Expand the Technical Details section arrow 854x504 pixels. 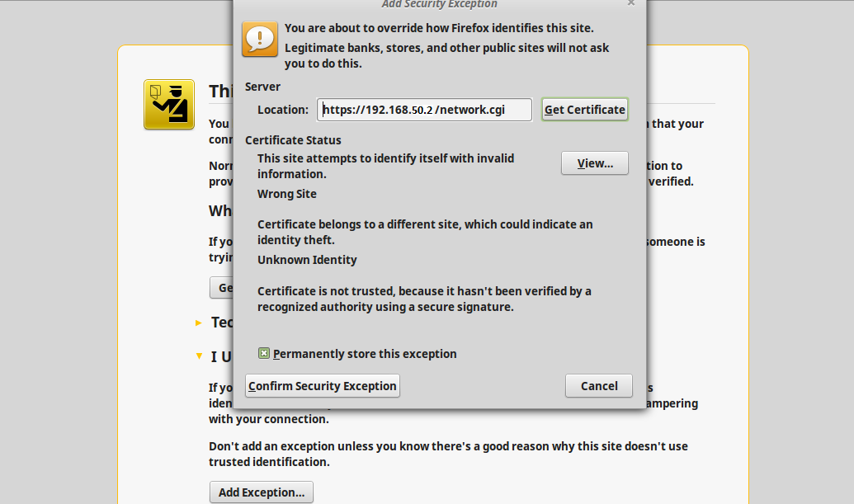coord(199,323)
